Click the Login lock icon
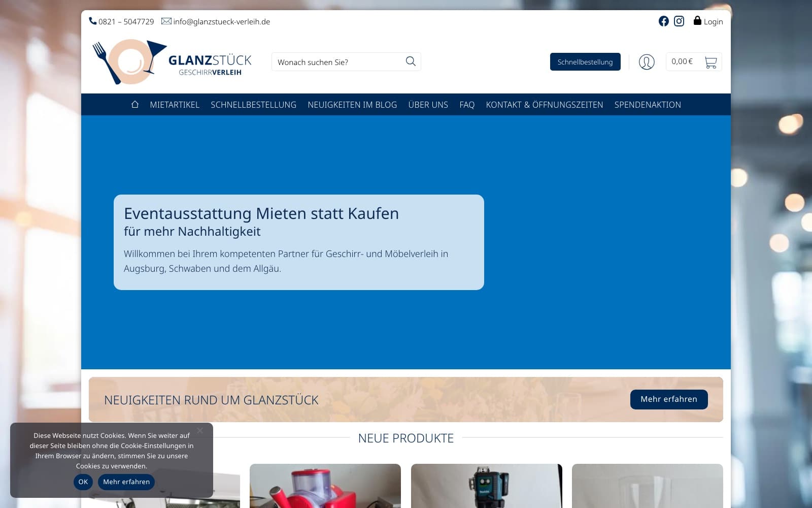Screen dimensions: 812x508 [697, 21]
